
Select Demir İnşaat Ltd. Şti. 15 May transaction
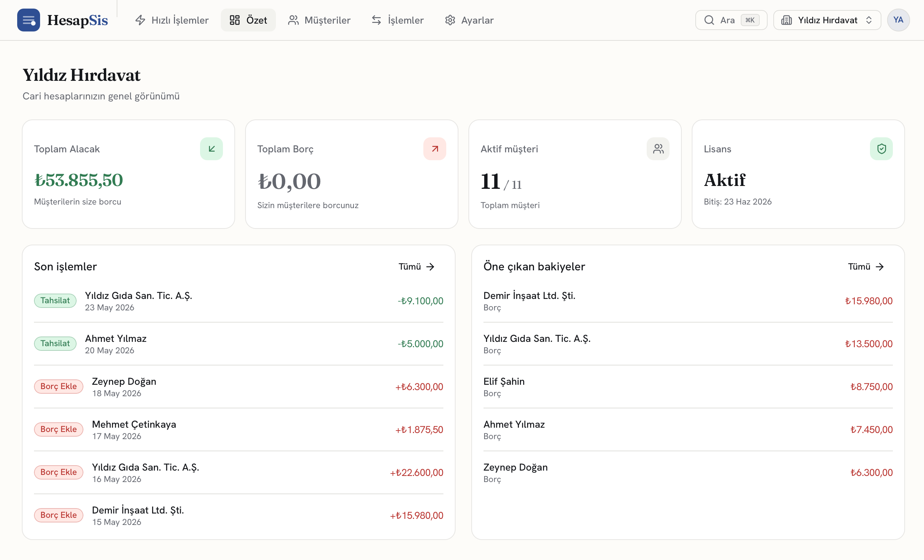point(238,515)
